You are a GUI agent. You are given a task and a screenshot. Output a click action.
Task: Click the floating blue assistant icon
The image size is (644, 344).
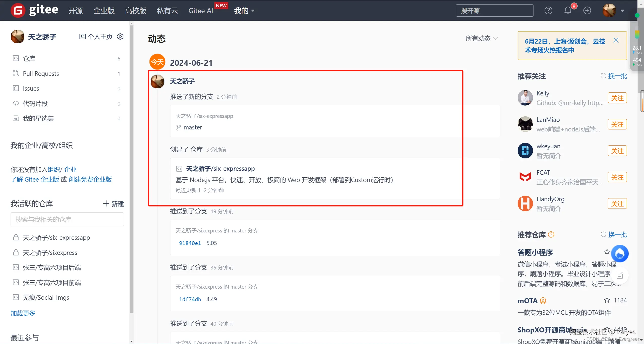(x=620, y=254)
